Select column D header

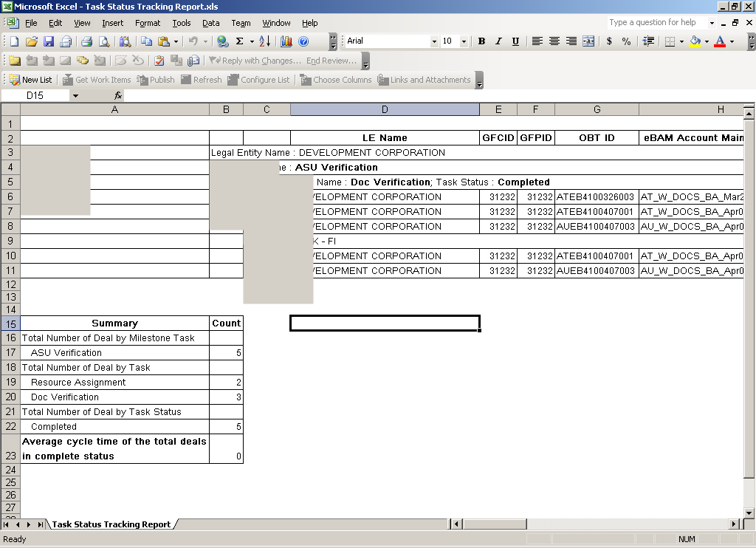(x=385, y=109)
